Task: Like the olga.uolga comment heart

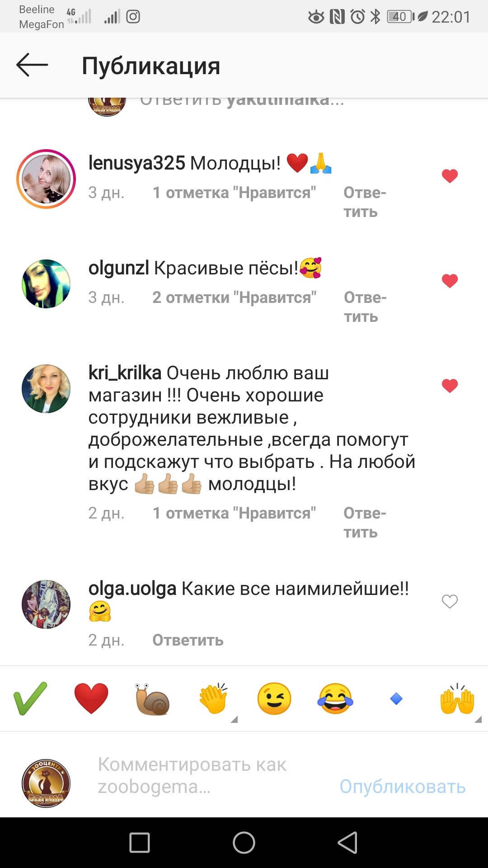Action: [x=450, y=601]
